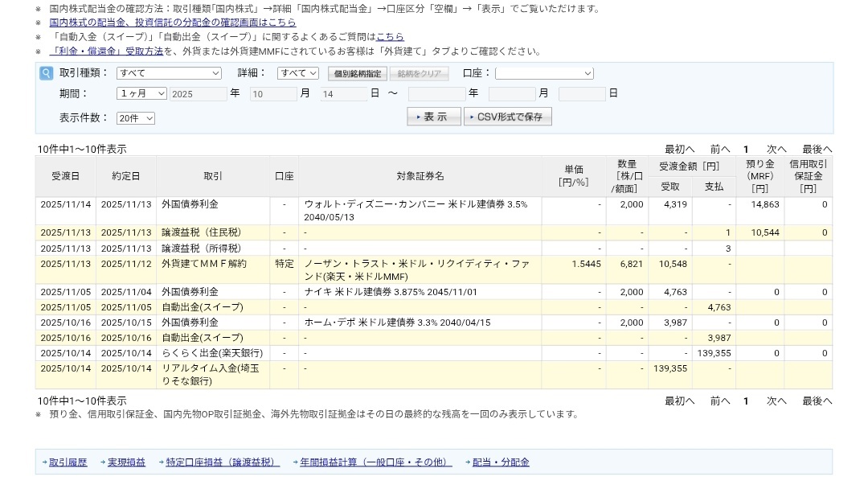Open the 「利金・償還金」受取方法 link

tap(107, 51)
